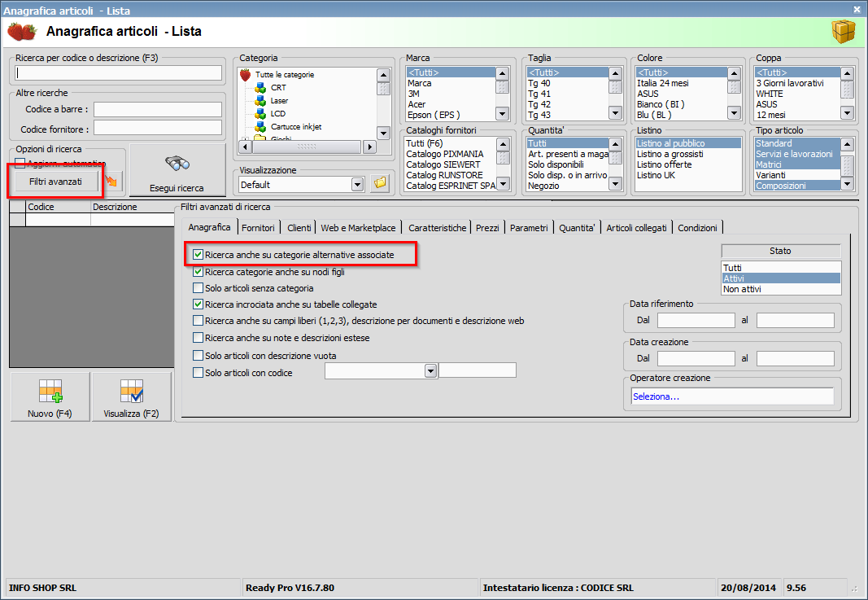868x600 pixels.
Task: Switch to the Clienti tab
Action: pos(299,228)
